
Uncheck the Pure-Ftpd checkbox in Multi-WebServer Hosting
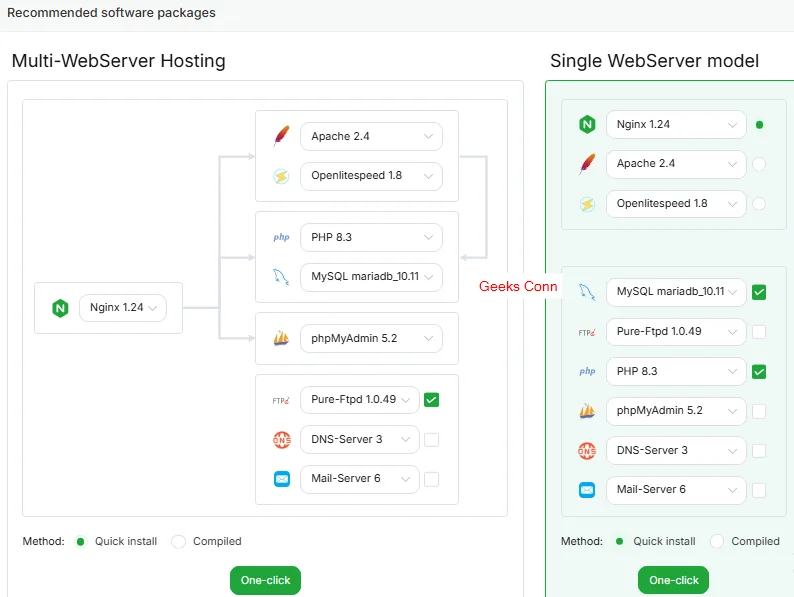432,400
